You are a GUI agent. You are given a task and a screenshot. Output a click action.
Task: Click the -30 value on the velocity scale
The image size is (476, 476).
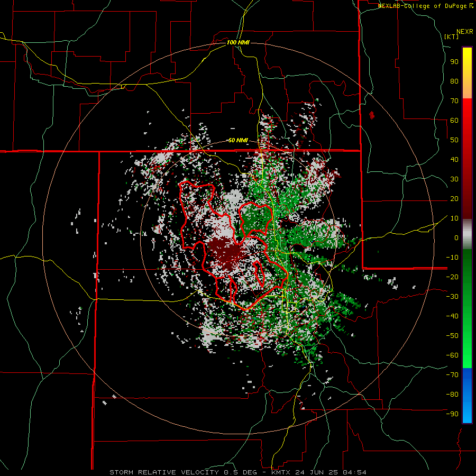click(x=452, y=297)
